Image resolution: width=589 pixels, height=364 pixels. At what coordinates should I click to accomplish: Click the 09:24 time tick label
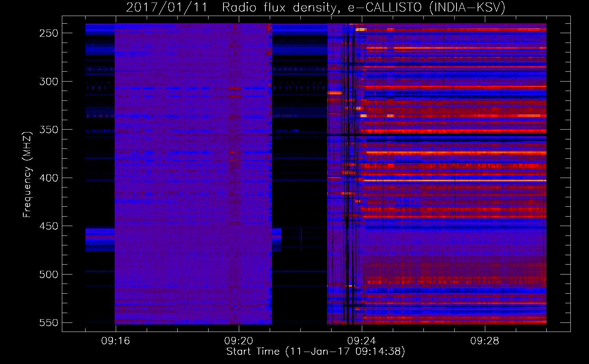[362, 341]
